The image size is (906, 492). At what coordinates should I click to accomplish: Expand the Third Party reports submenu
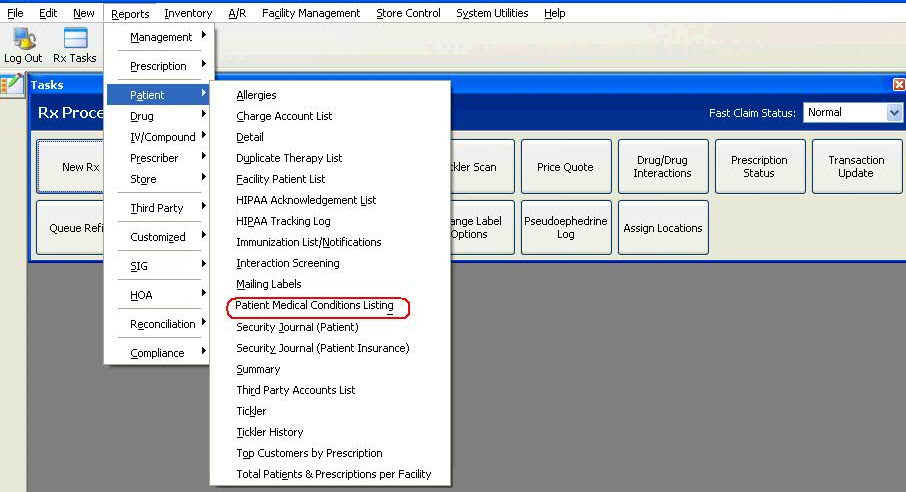click(x=157, y=208)
